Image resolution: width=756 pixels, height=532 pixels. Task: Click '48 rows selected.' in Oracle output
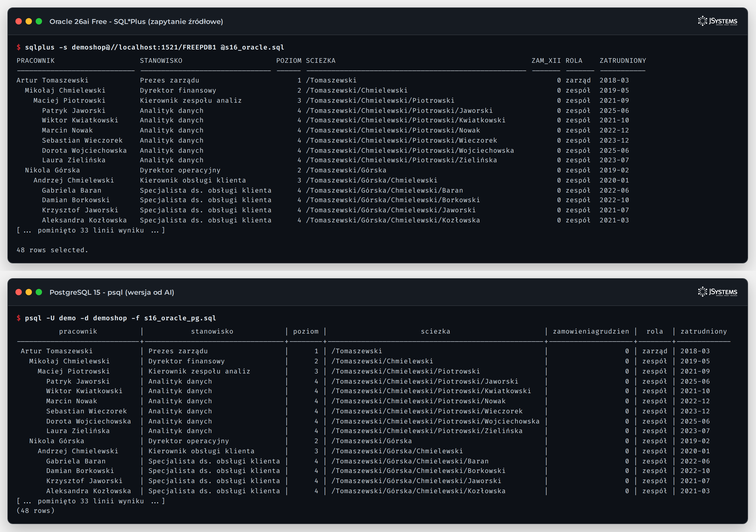pos(52,250)
